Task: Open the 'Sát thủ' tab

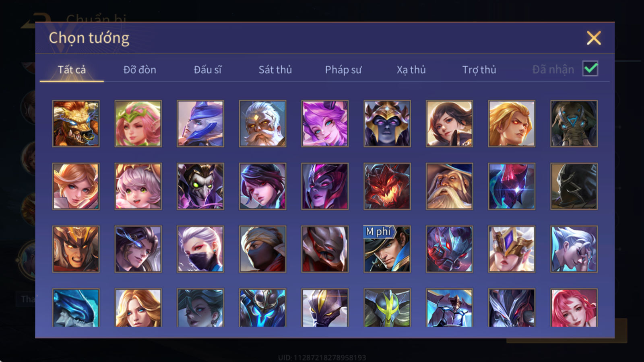Action: (275, 70)
